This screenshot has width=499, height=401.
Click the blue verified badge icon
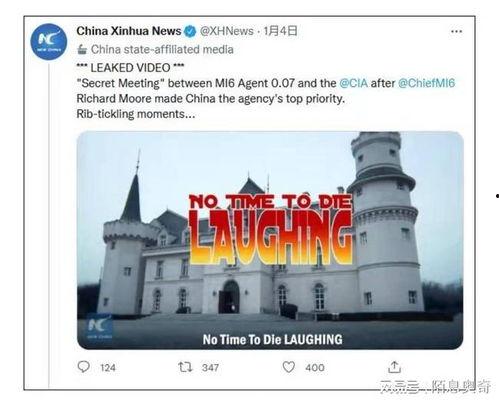point(190,31)
